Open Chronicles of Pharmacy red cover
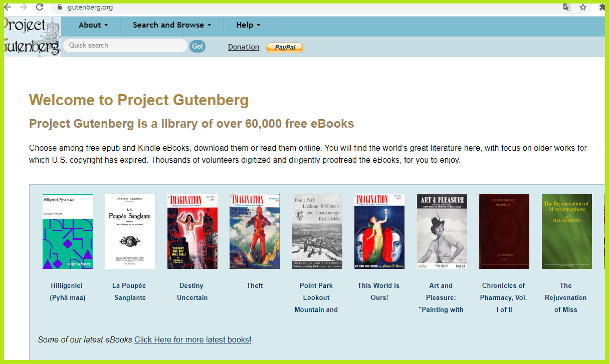The height and width of the screenshot is (364, 609). [504, 231]
